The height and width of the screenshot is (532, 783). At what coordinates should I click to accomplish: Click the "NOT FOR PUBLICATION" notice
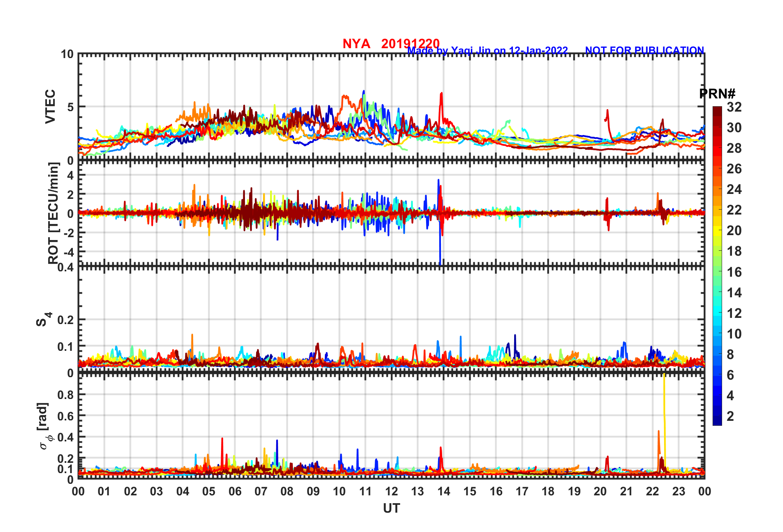[645, 50]
